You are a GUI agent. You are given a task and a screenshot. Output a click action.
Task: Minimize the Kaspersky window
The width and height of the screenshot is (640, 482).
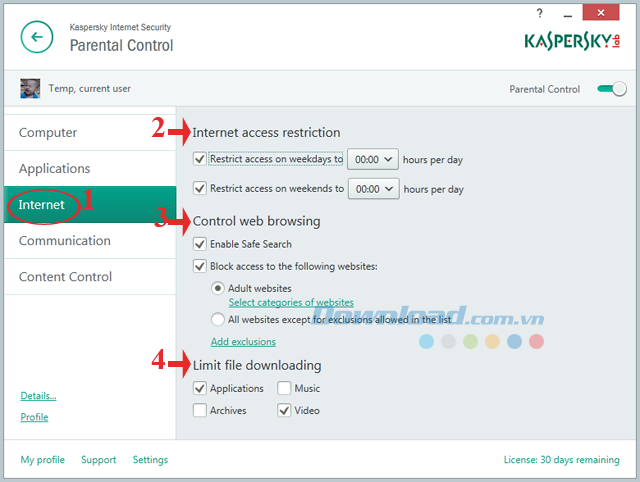click(x=567, y=15)
